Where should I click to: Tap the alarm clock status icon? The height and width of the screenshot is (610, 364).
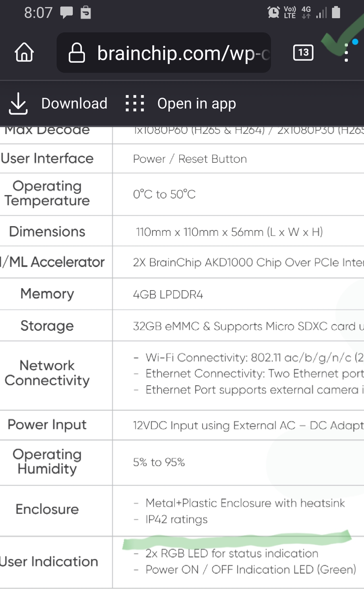click(273, 12)
